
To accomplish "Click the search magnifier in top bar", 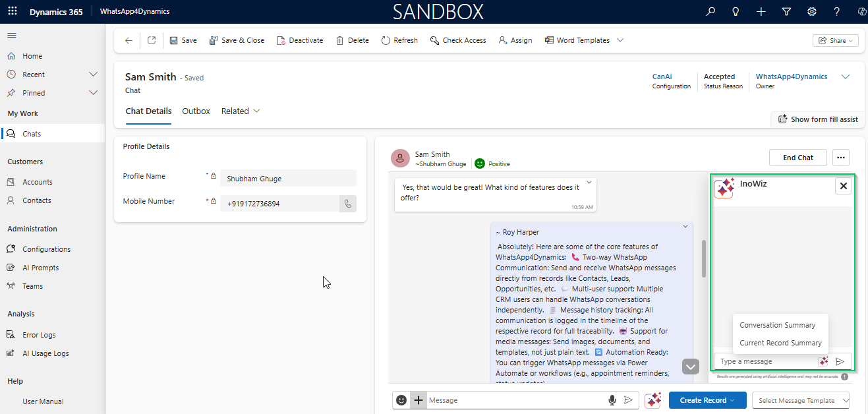I will pyautogui.click(x=710, y=12).
